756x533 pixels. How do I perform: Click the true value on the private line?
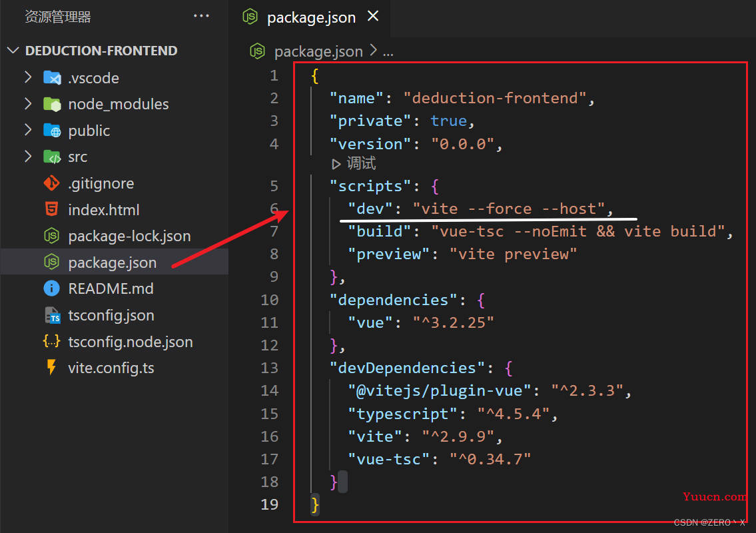448,121
